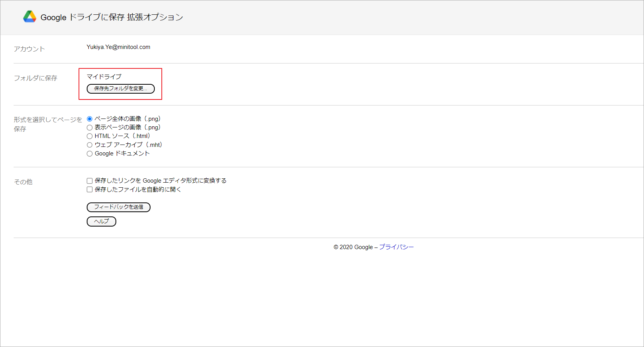Open the ヘルプ button
Image resolution: width=644 pixels, height=347 pixels.
(101, 221)
